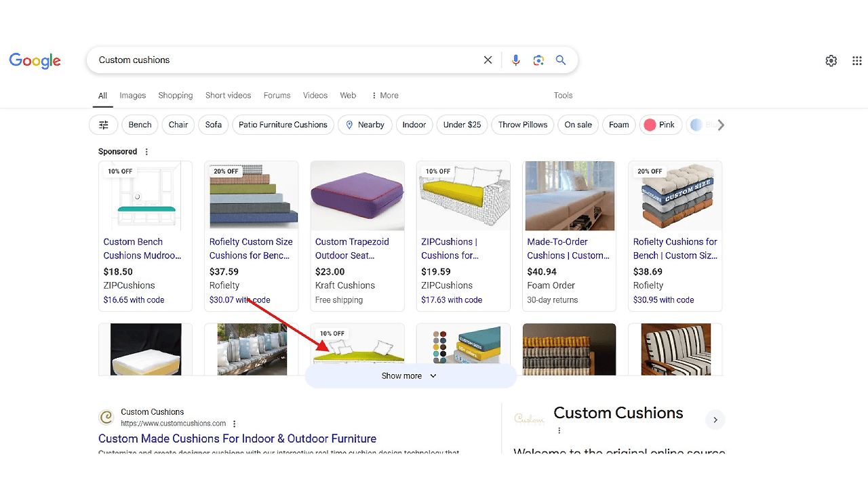The height and width of the screenshot is (488, 868).
Task: Toggle the On sale filter chip
Action: pos(578,125)
